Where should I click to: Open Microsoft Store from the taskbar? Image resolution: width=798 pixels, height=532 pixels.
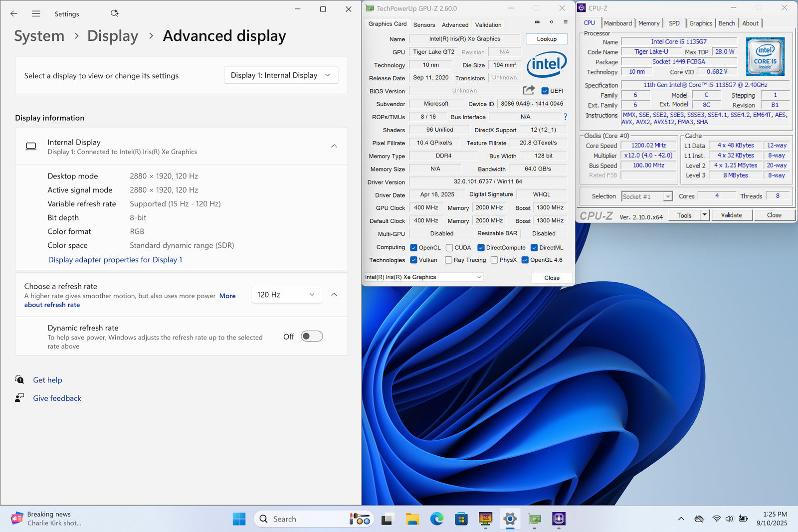461,519
